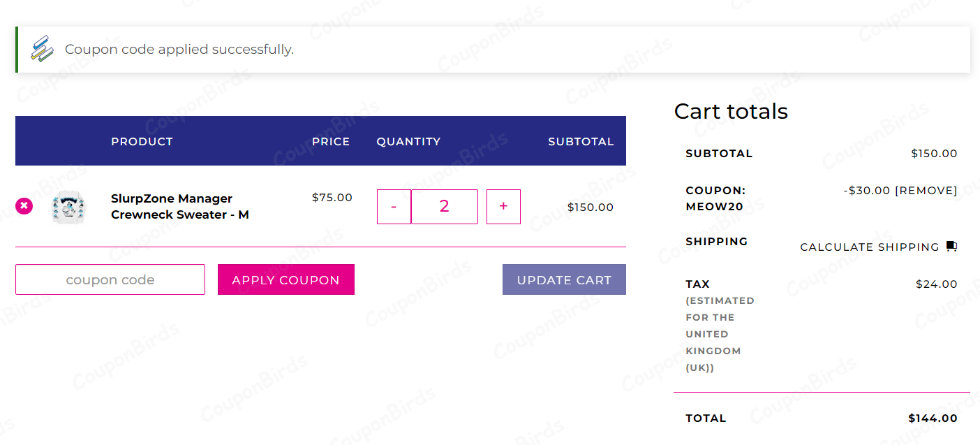Decrease quantity with the minus button

coord(394,207)
